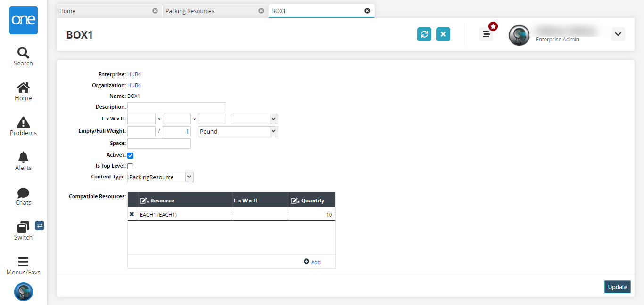Image resolution: width=644 pixels, height=305 pixels.
Task: Close the BOX1 tab
Action: point(367,11)
